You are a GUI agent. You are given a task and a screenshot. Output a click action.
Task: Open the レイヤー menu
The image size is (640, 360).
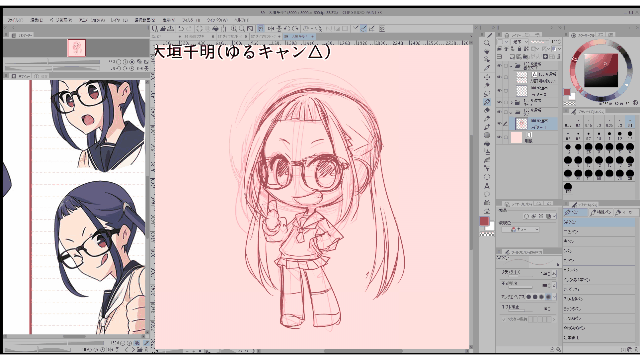coord(119,20)
